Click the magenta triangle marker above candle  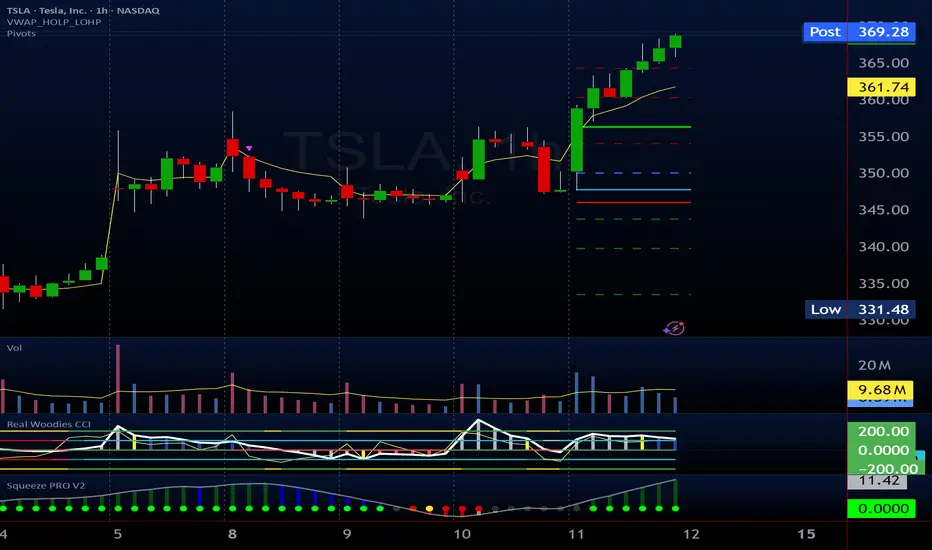[x=248, y=148]
